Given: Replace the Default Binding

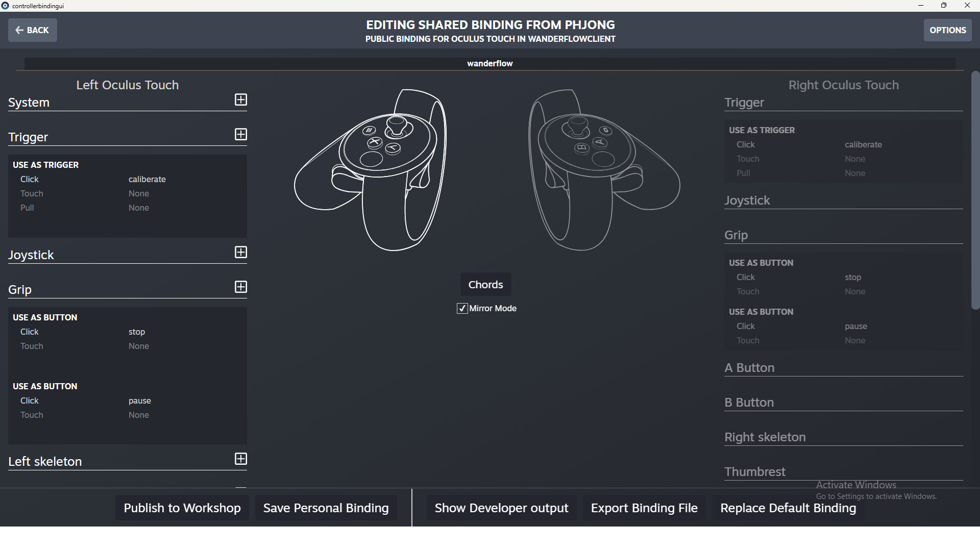Looking at the screenshot, I should coord(788,508).
